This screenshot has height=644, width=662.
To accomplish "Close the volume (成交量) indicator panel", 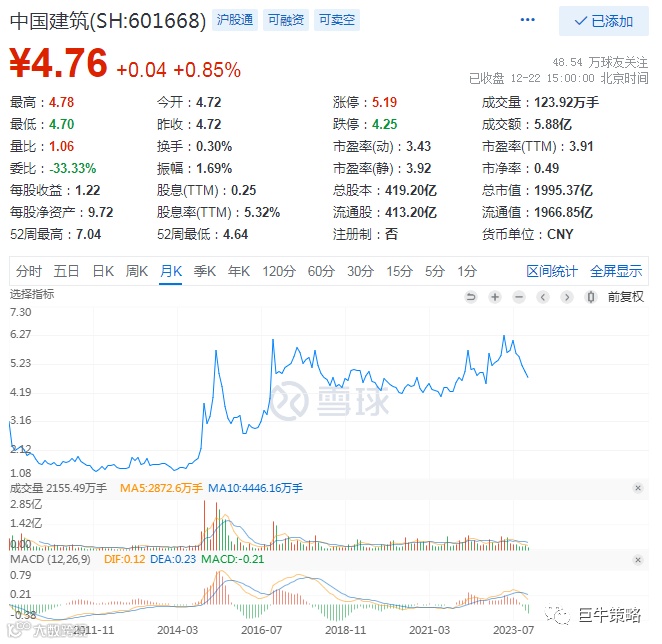I will (x=638, y=488).
